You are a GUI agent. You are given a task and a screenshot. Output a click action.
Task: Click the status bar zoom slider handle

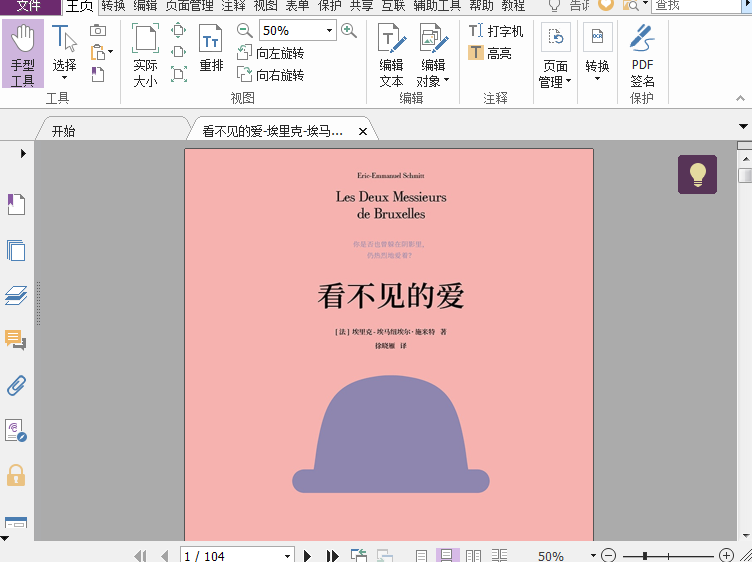[645, 556]
